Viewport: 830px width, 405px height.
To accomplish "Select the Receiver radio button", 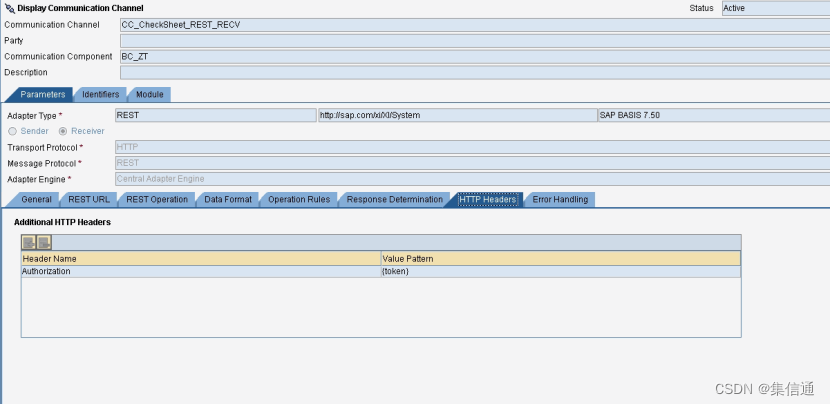I will 63,131.
